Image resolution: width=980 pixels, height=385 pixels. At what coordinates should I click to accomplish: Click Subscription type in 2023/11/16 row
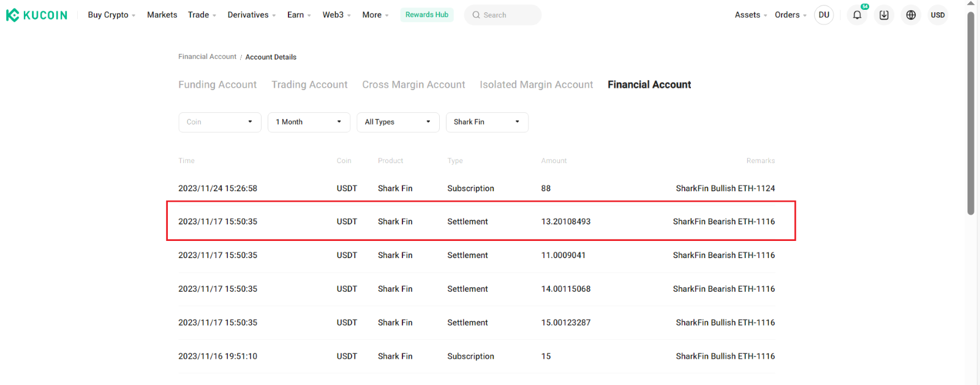pos(470,356)
